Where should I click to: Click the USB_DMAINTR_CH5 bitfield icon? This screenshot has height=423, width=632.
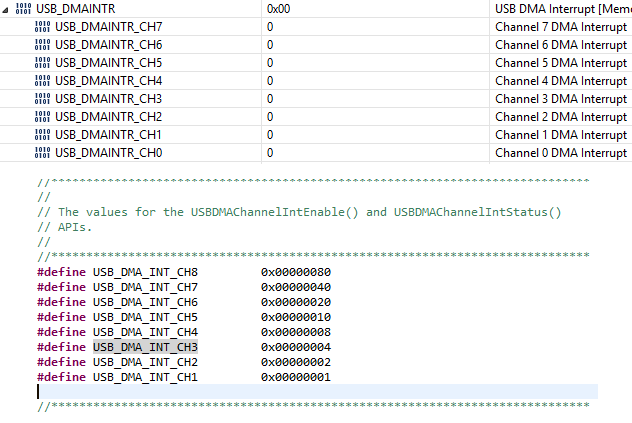coord(42,63)
